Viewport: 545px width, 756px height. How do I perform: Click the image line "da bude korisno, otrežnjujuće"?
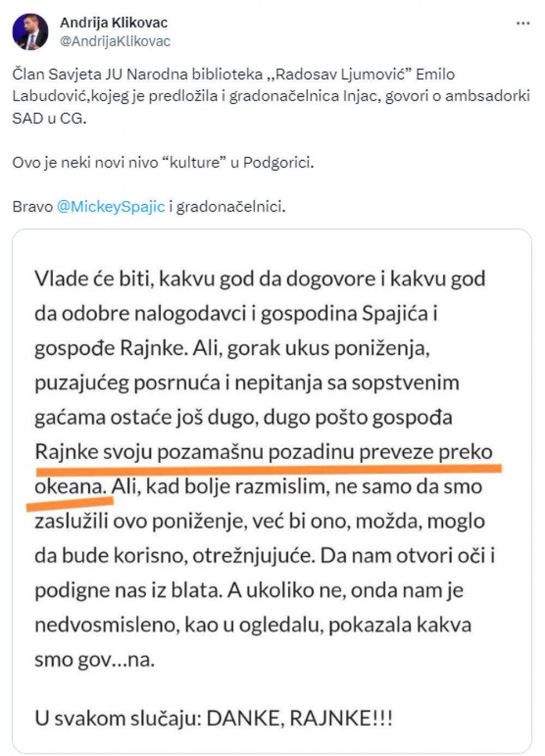tap(264, 555)
